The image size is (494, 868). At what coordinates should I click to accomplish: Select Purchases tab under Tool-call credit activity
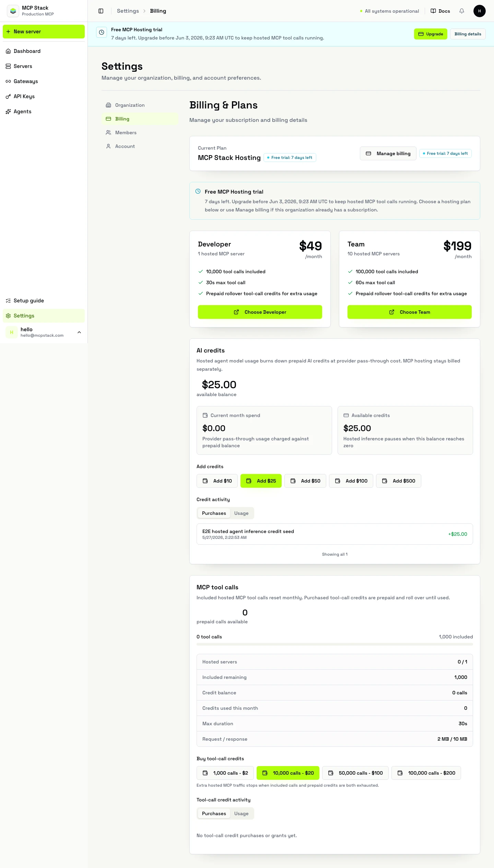(214, 813)
